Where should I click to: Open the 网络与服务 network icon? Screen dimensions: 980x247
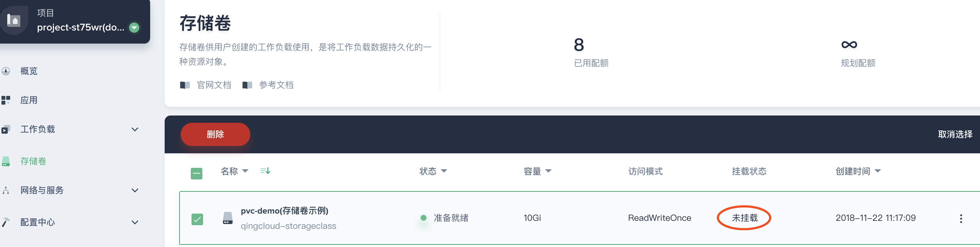(6, 191)
